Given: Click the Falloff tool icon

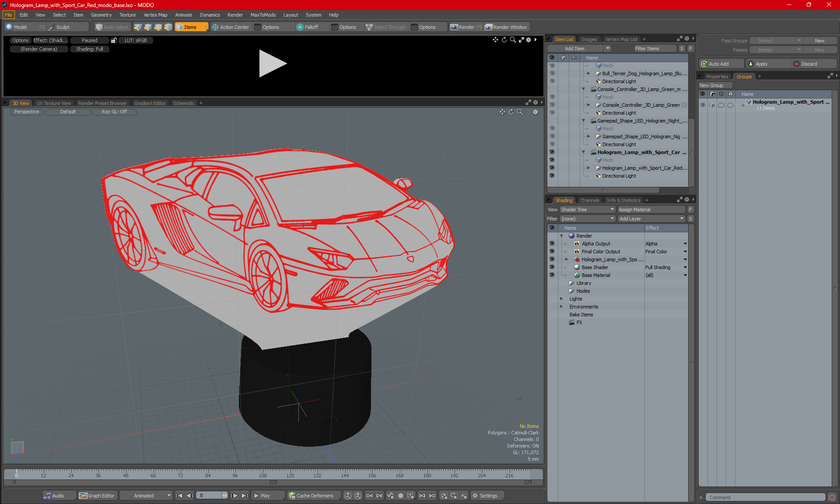Looking at the screenshot, I should coord(300,27).
